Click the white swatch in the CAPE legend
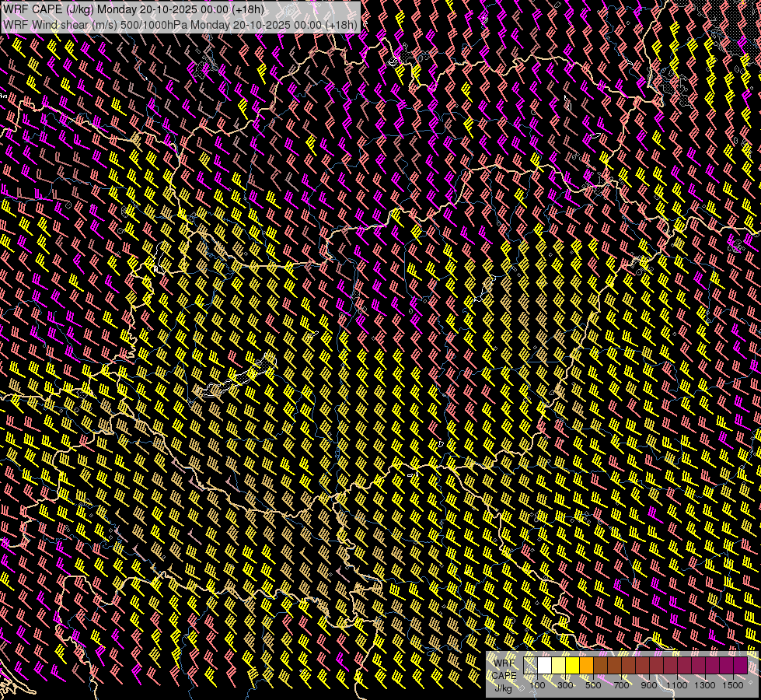761x700 pixels. (x=545, y=666)
